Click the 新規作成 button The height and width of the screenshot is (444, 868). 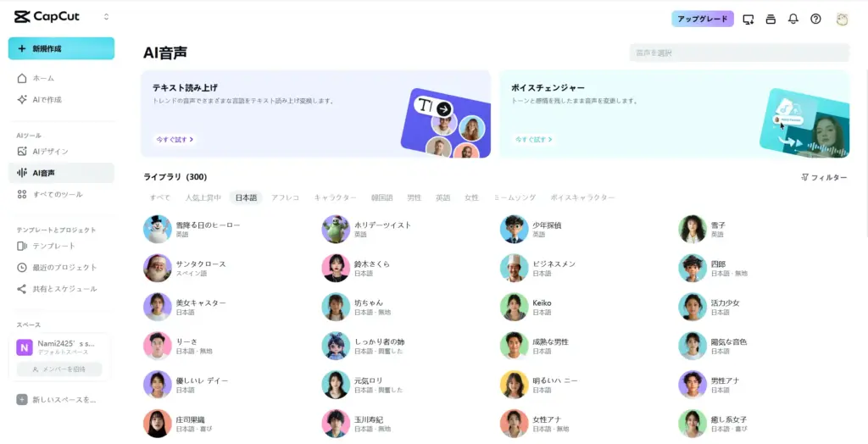coord(61,48)
